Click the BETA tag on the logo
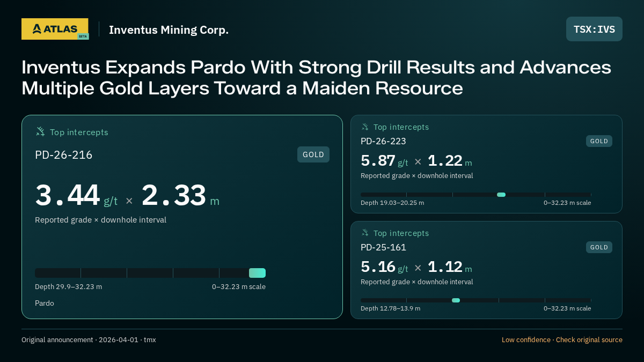This screenshot has width=644, height=362. [83, 36]
